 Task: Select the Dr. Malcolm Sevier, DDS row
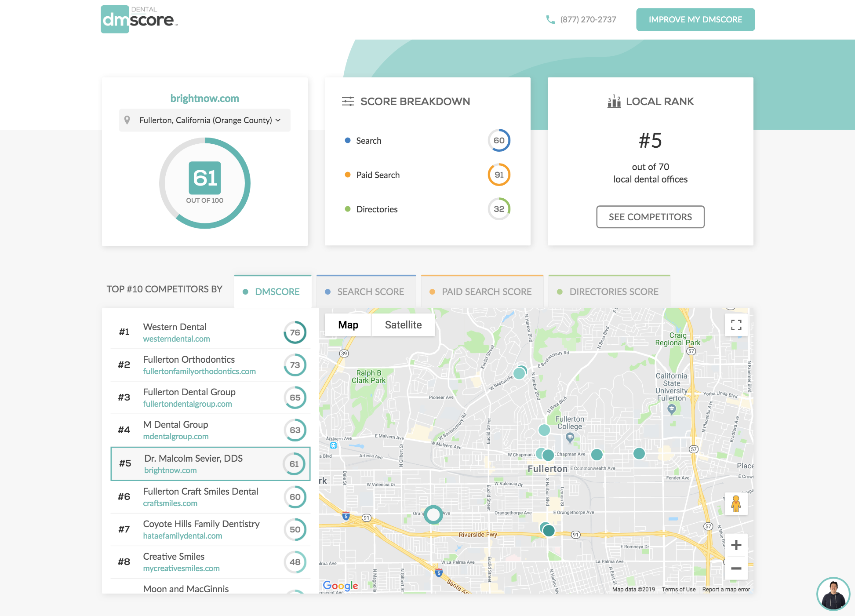coord(210,464)
